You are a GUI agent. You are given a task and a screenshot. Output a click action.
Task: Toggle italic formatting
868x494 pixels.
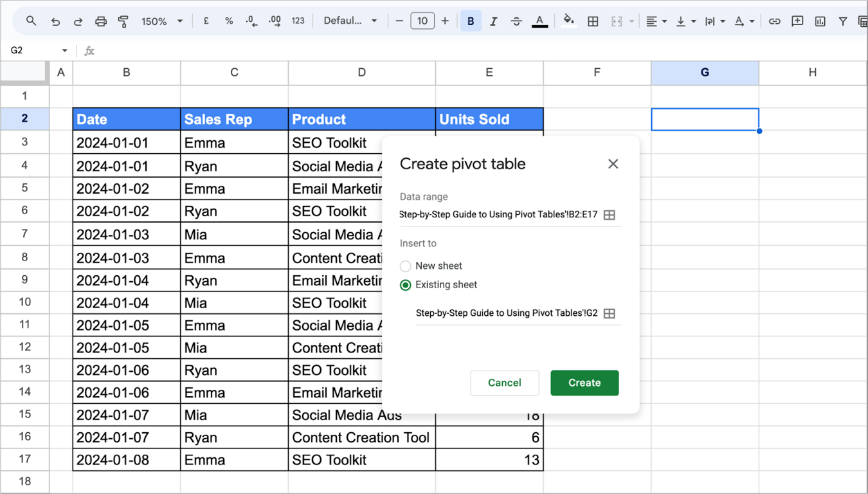point(494,21)
